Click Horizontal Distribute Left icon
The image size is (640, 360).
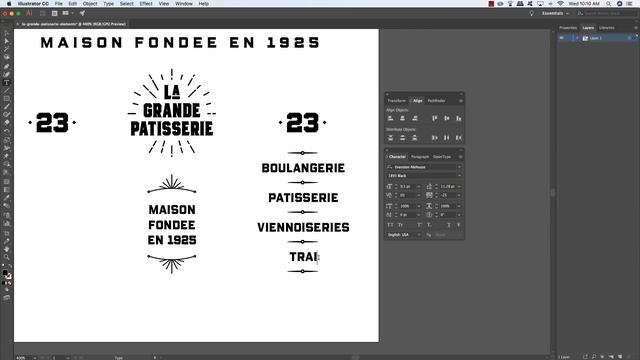pos(435,138)
